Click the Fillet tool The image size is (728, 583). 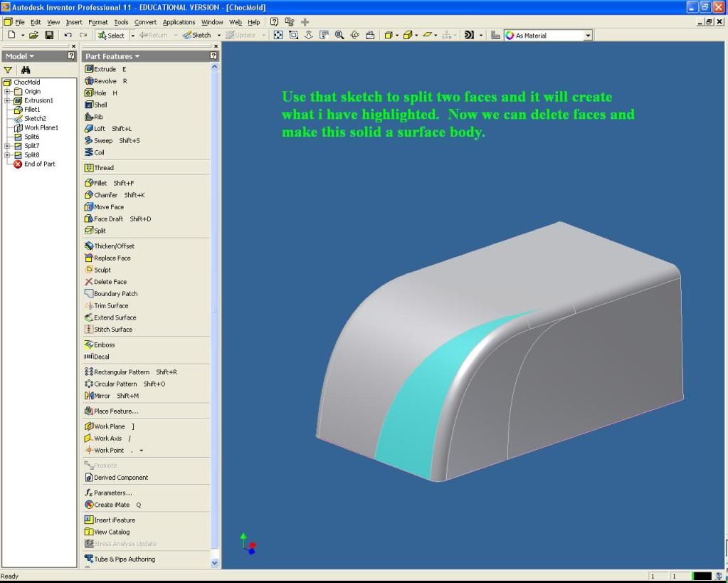tap(100, 183)
